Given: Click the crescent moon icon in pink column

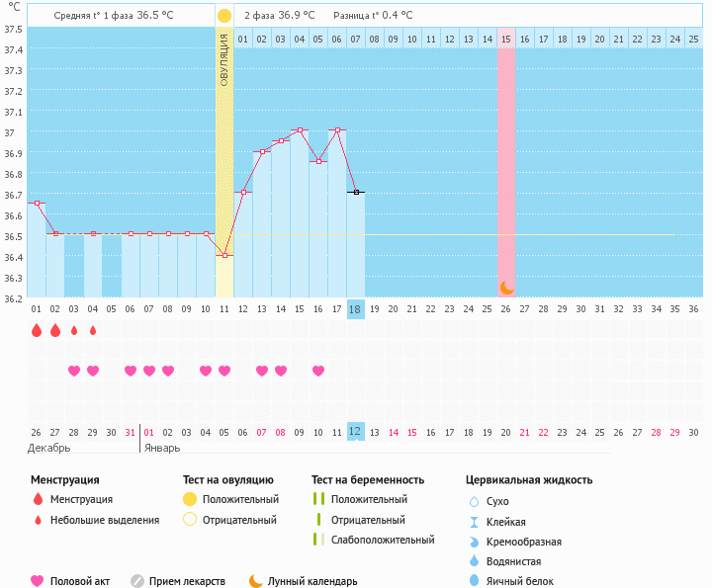Looking at the screenshot, I should point(506,288).
